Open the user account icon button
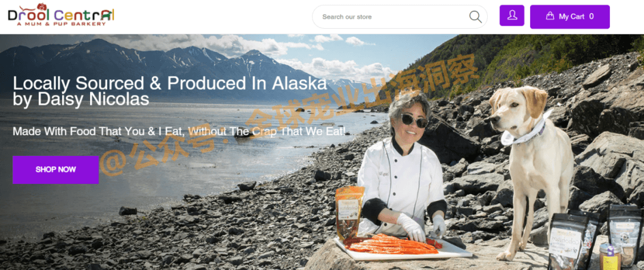Viewport: 644px width, 270px height. pyautogui.click(x=512, y=16)
